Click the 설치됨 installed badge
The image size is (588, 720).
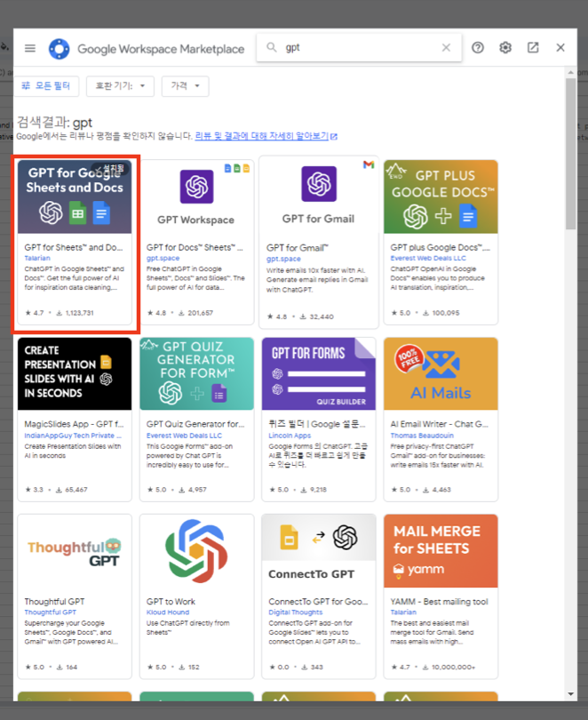coord(110,168)
